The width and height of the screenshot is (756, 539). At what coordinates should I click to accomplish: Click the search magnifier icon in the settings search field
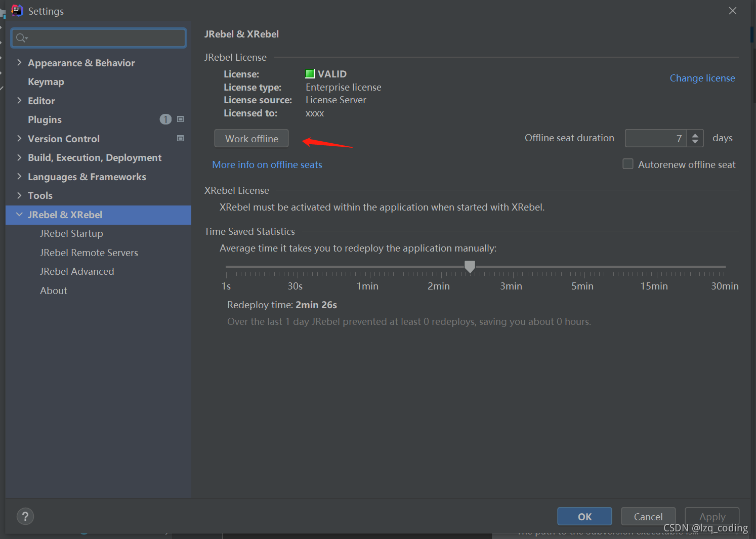[x=21, y=38]
